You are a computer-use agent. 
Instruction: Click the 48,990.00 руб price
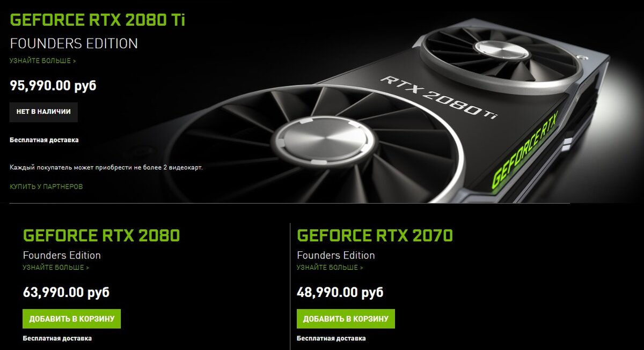340,292
